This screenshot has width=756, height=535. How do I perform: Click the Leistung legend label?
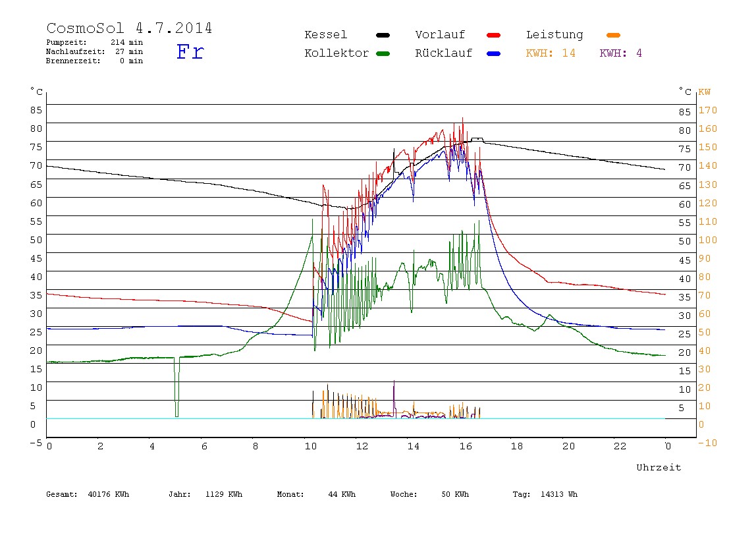click(554, 35)
